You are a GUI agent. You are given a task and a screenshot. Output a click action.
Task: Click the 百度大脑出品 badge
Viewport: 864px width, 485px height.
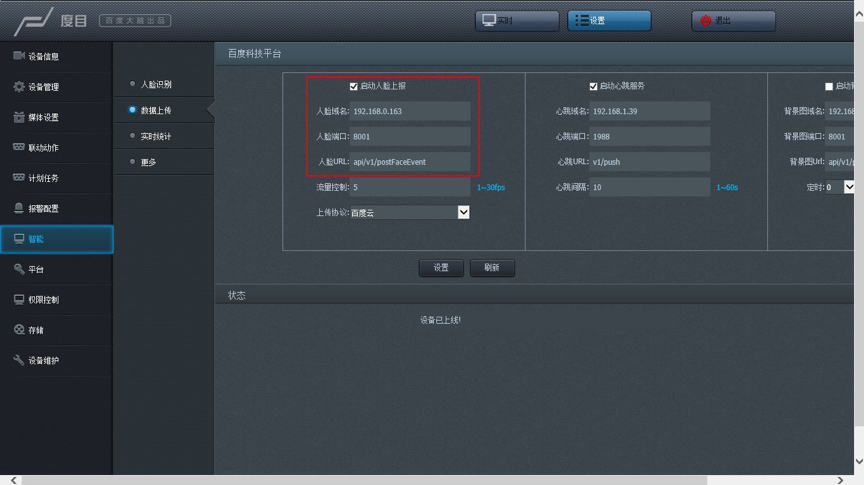(x=135, y=20)
